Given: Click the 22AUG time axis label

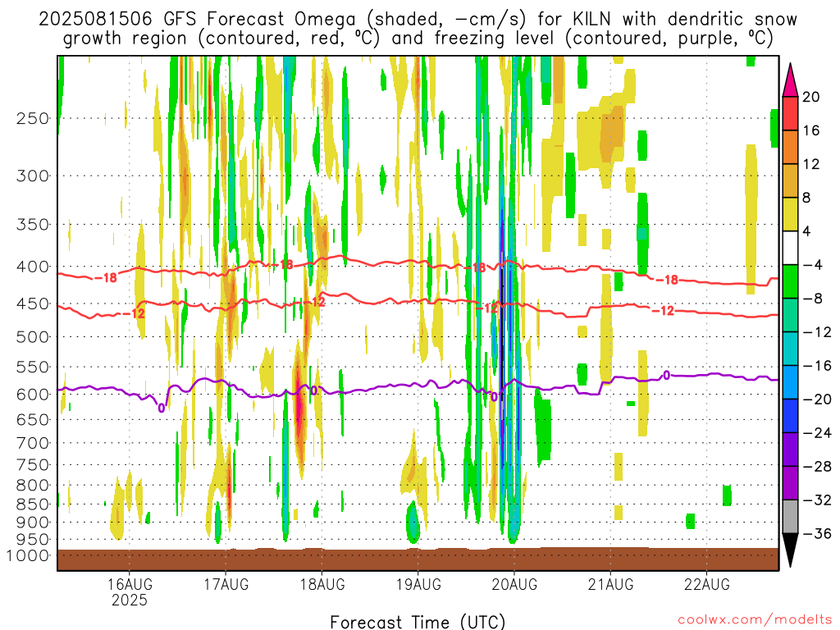Looking at the screenshot, I should pyautogui.click(x=706, y=584).
